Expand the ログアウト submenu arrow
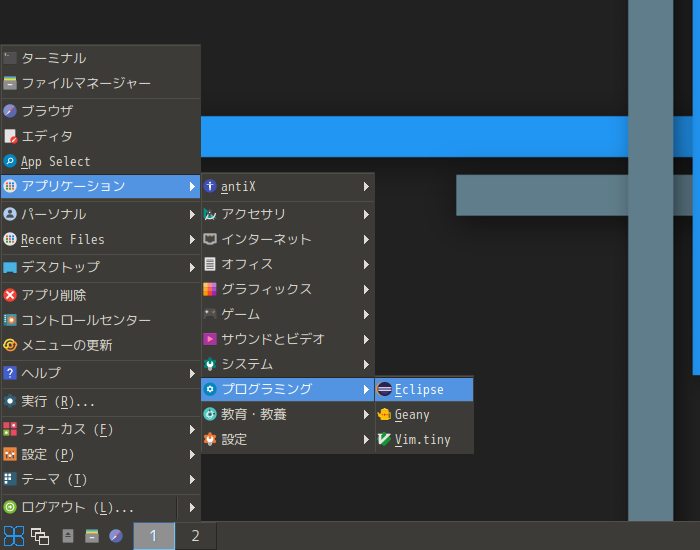Viewport: 700px width, 550px height. point(192,508)
